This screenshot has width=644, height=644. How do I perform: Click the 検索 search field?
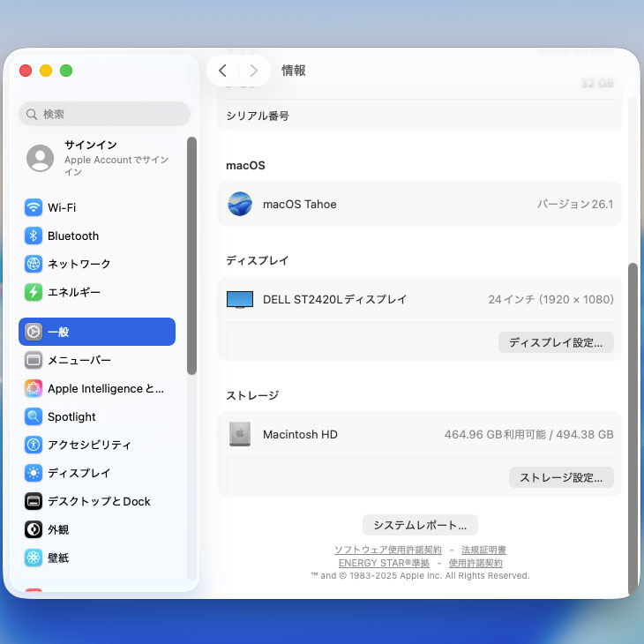coord(104,114)
